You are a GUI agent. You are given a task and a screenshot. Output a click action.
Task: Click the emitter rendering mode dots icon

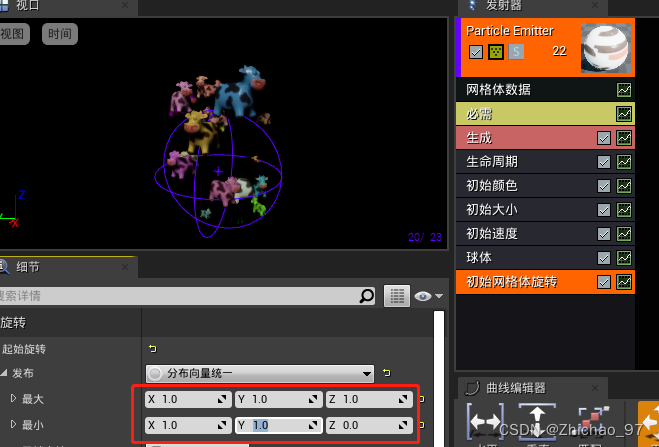[x=496, y=52]
